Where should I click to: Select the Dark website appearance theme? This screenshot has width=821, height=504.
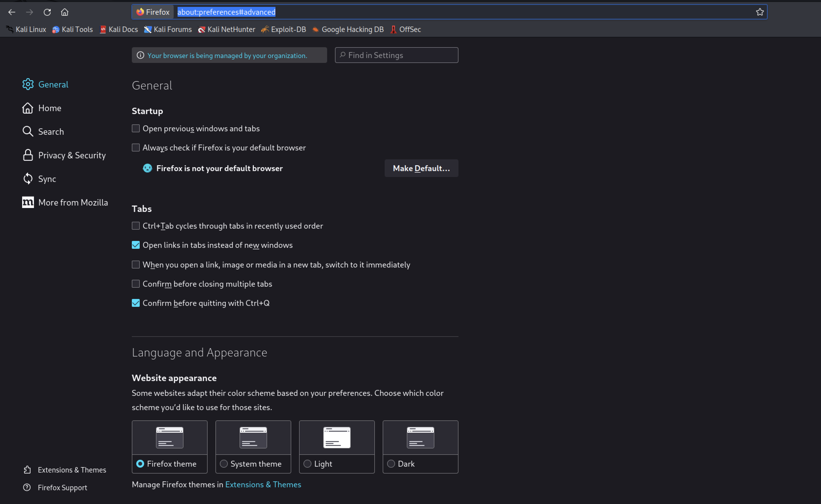coord(391,463)
